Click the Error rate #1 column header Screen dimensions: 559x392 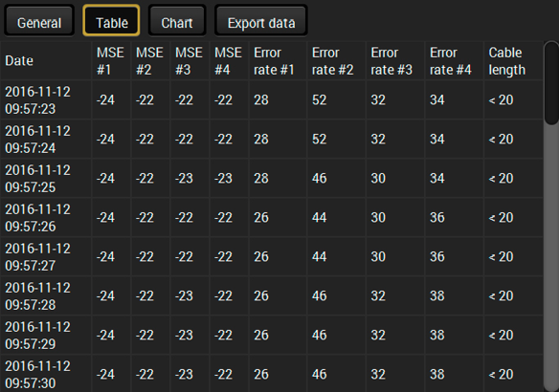pos(279,60)
